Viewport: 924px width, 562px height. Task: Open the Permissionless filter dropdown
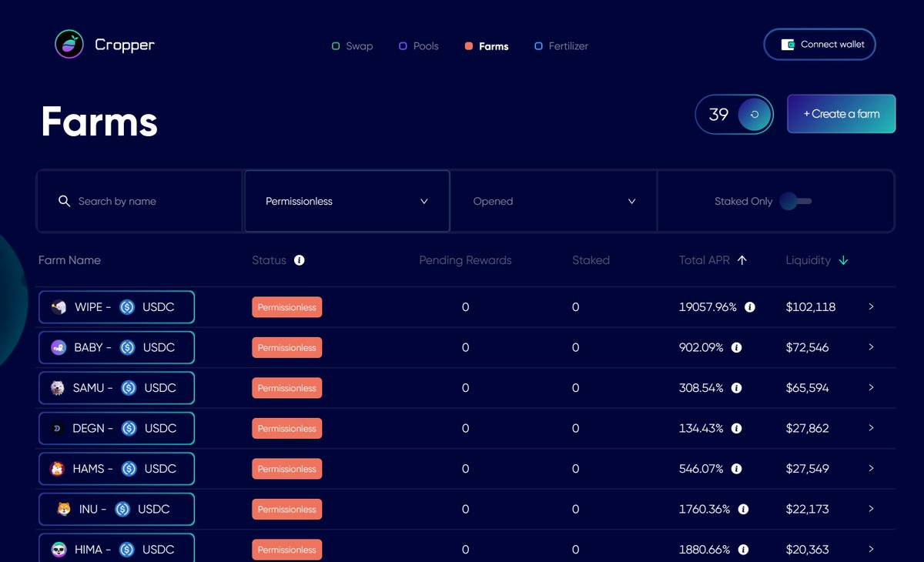(346, 201)
